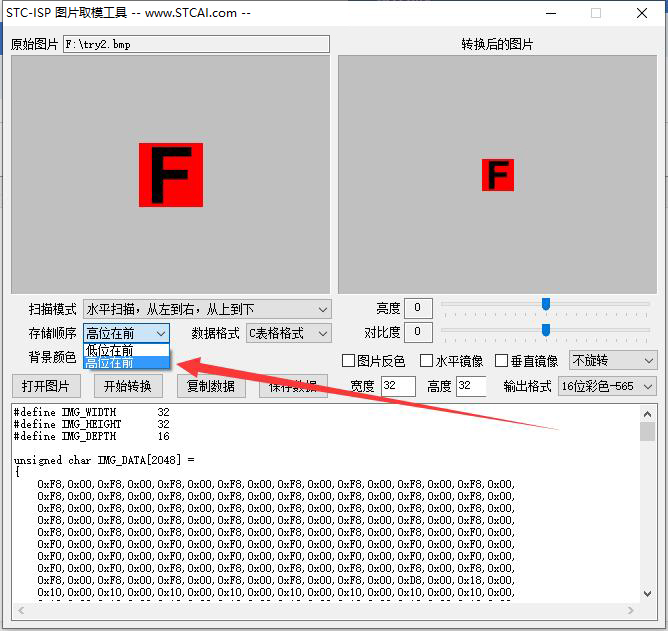Click the 高度 height field showing 32
This screenshot has width=668, height=631.
471,386
